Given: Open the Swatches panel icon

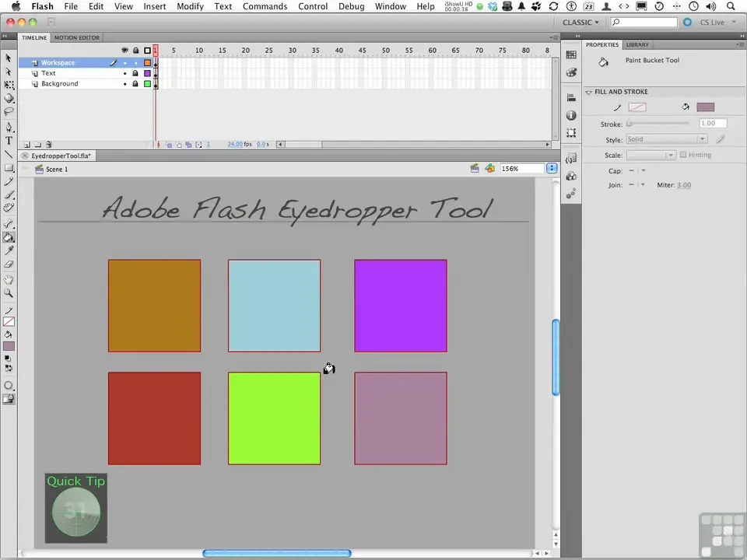Looking at the screenshot, I should click(571, 54).
